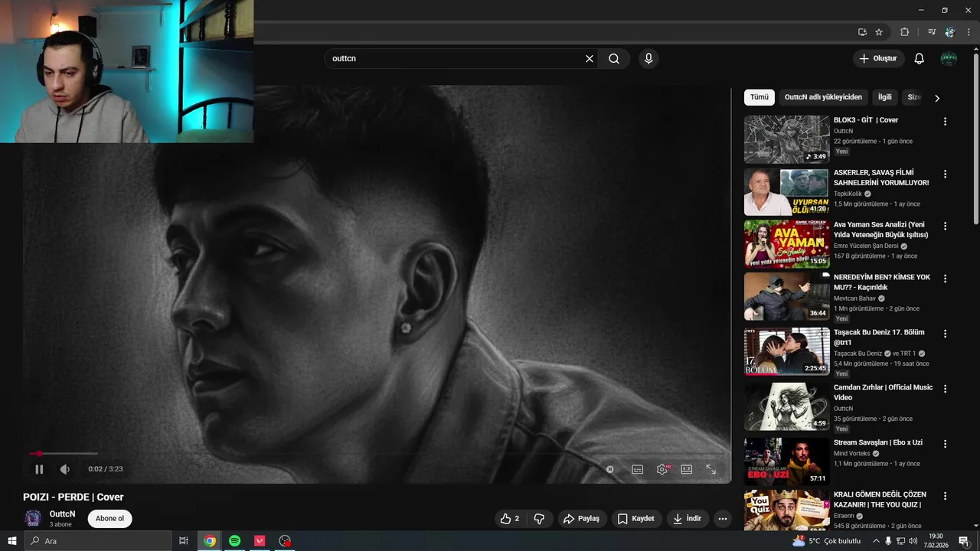Viewport: 980px width, 551px height.
Task: Save video with Kaydet button
Action: pos(635,519)
